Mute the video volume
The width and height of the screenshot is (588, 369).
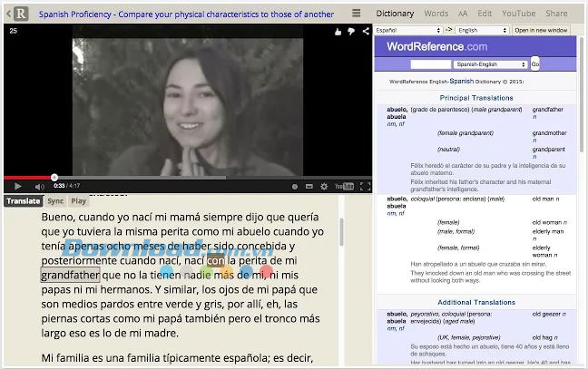(x=39, y=187)
